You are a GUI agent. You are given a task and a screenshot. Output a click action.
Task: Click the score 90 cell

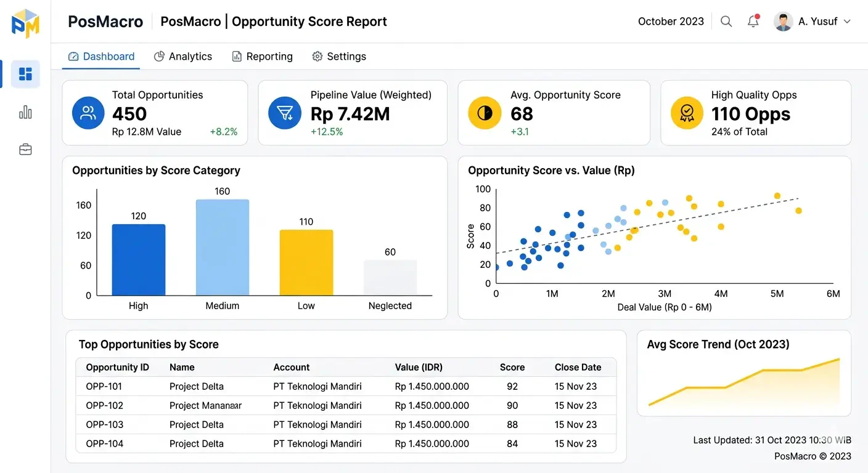pyautogui.click(x=512, y=406)
